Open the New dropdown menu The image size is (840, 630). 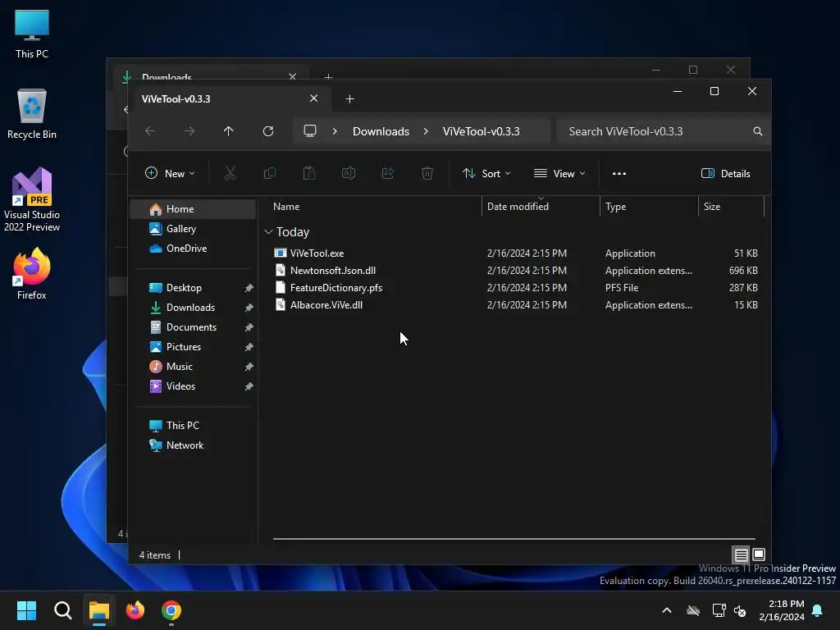(170, 174)
